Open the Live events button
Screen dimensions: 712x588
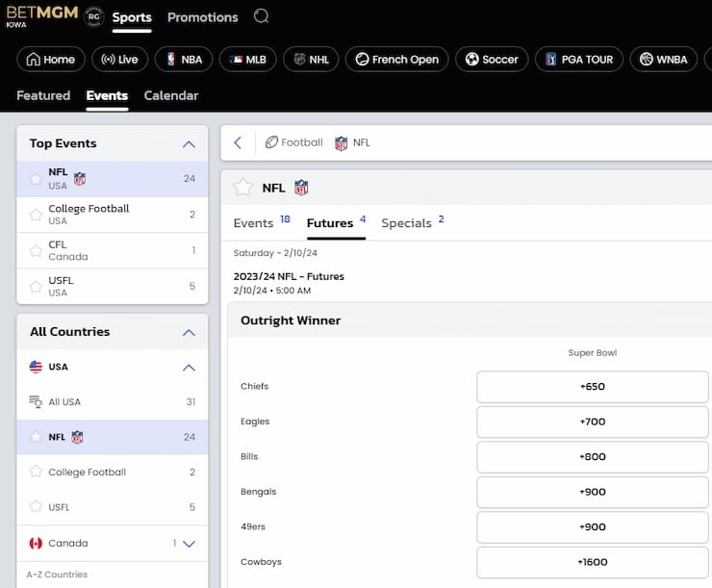[120, 60]
